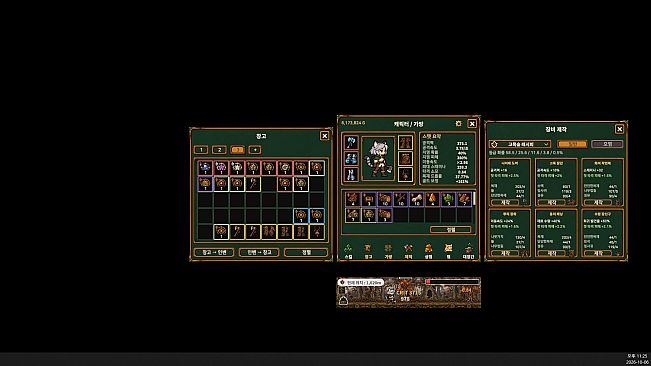The width and height of the screenshot is (651, 366).
Task: Select the equipped blue boots slot
Action: 351,174
